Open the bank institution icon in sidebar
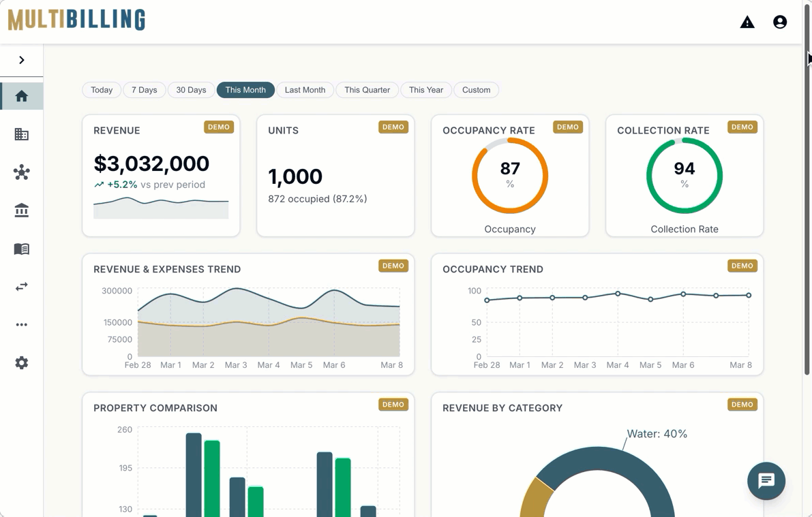This screenshot has height=517, width=812. 21,210
